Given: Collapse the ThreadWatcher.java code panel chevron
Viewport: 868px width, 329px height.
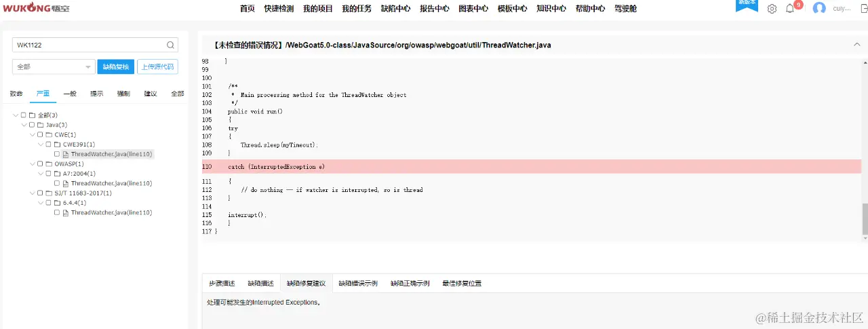Looking at the screenshot, I should 857,45.
